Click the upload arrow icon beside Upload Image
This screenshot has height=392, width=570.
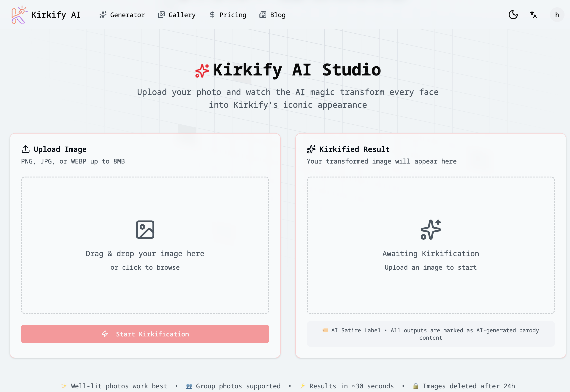[x=25, y=149]
